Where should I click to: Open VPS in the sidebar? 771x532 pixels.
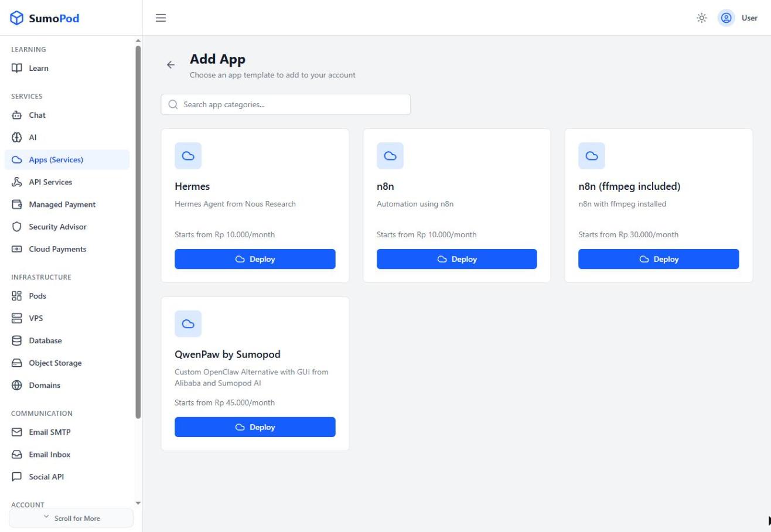pyautogui.click(x=67, y=318)
